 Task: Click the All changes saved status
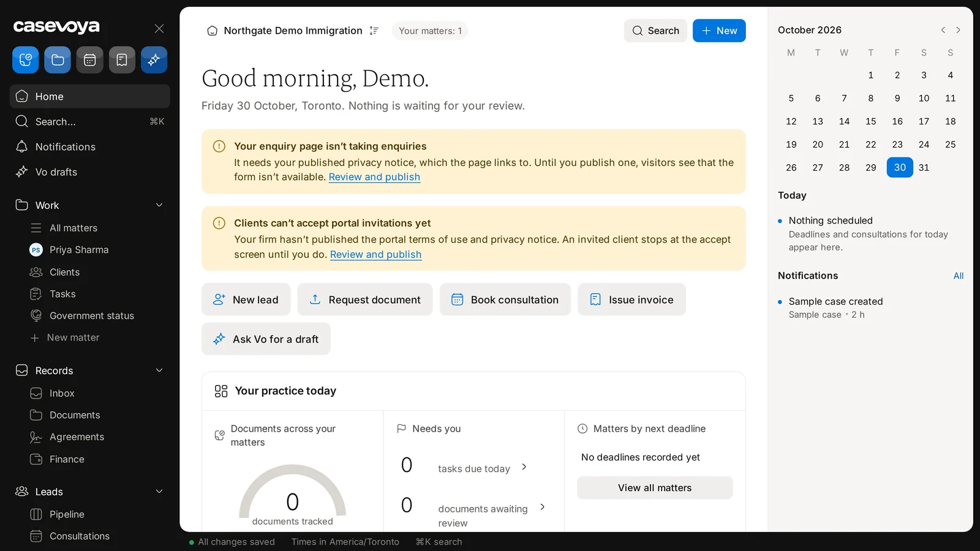[x=232, y=542]
